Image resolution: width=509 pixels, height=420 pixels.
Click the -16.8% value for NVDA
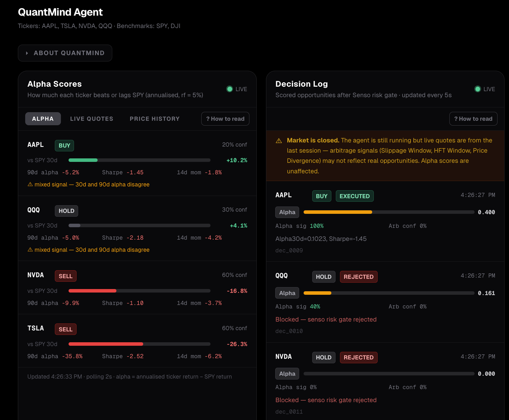[237, 291]
